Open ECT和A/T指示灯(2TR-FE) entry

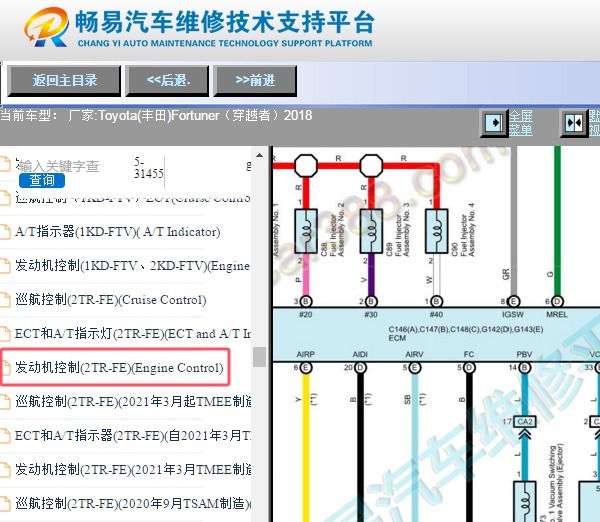tap(132, 334)
